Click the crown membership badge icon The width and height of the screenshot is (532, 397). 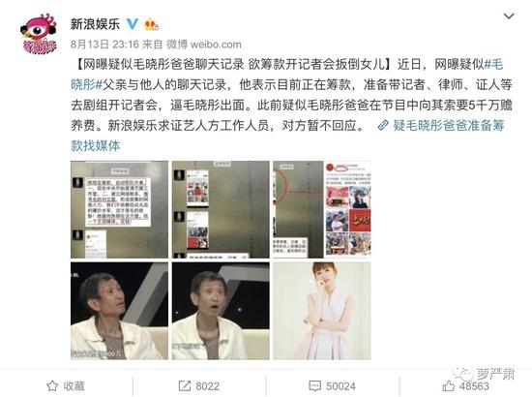pos(151,24)
